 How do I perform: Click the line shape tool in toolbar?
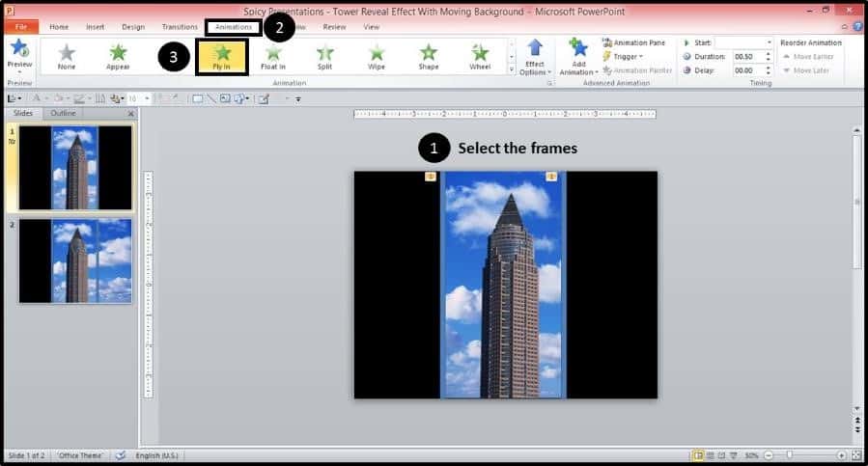pos(210,99)
